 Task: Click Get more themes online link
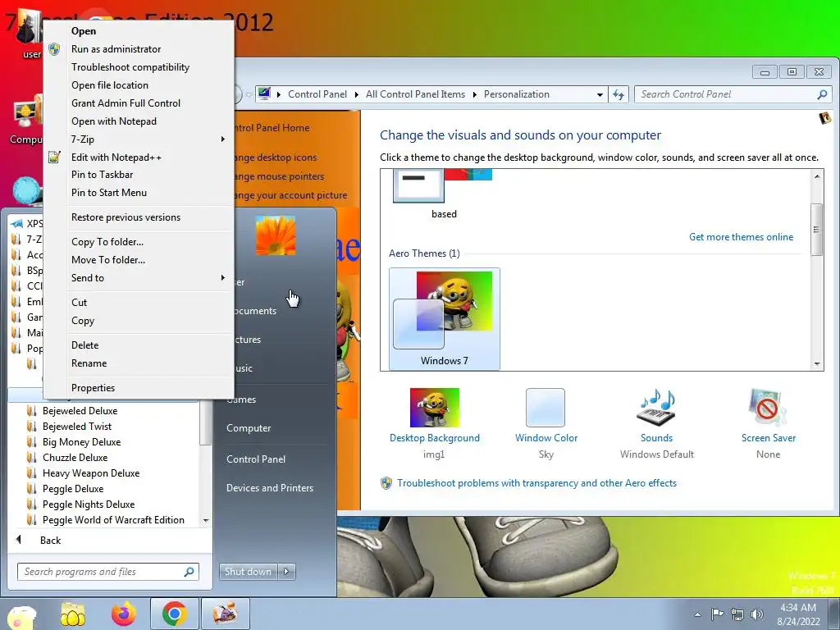click(x=741, y=237)
